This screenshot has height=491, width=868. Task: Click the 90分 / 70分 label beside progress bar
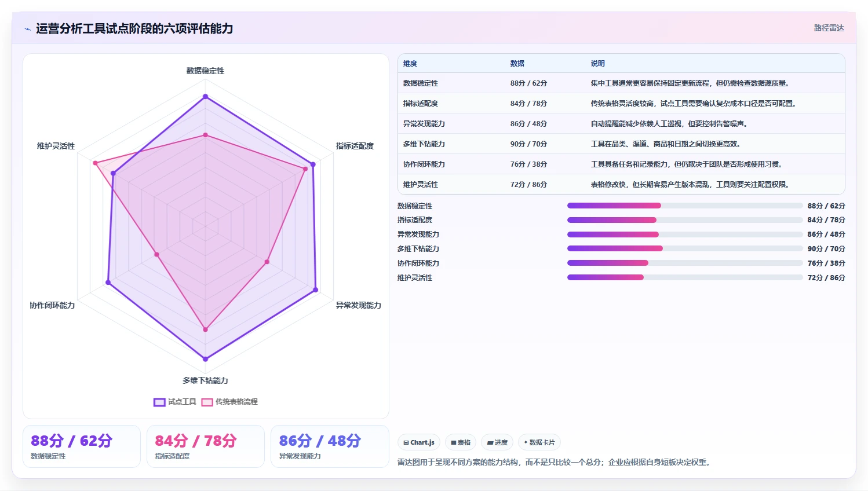826,249
